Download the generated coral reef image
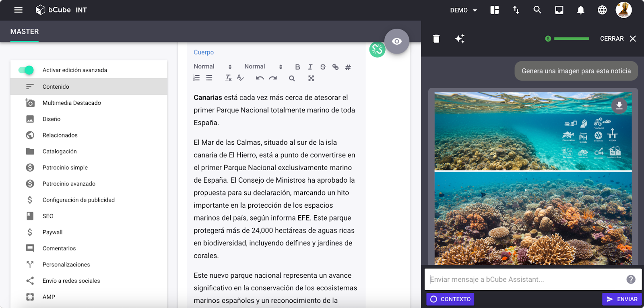The image size is (644, 308). (619, 106)
